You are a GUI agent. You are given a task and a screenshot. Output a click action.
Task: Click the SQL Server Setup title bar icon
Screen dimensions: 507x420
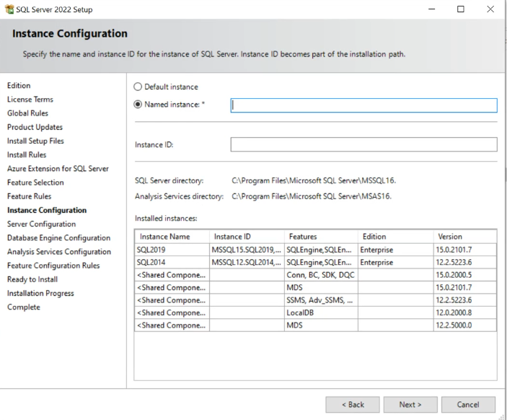pos(9,9)
